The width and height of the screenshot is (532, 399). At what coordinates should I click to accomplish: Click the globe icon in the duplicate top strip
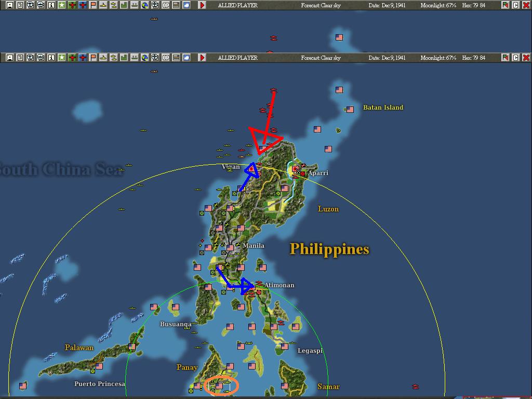(145, 5)
